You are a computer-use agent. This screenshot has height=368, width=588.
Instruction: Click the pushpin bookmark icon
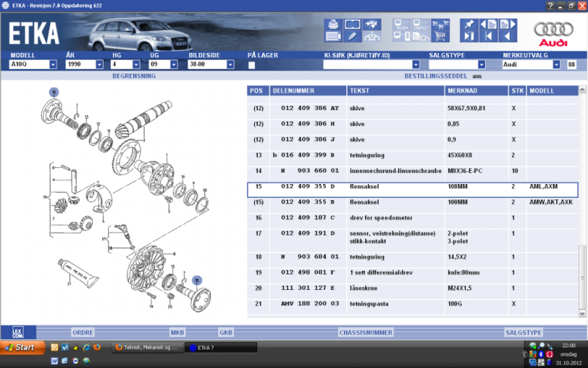point(468,24)
